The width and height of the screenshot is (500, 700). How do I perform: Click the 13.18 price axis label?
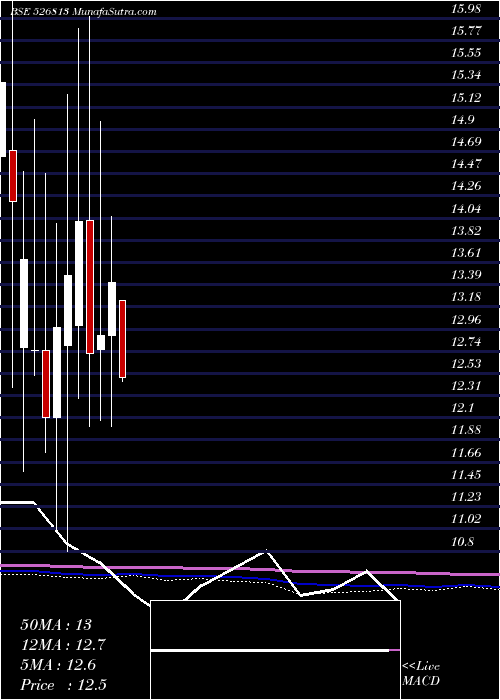point(466,297)
